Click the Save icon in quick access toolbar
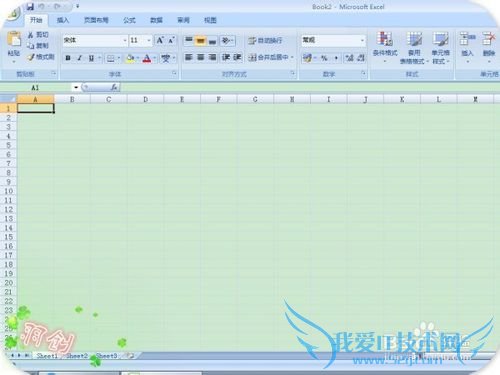Image resolution: width=500 pixels, height=375 pixels. coord(30,6)
